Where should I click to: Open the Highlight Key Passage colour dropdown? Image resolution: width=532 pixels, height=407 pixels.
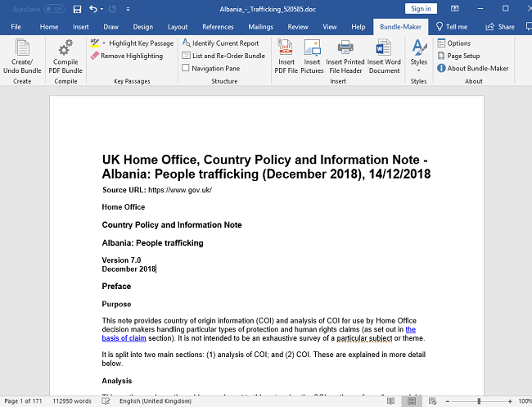pyautogui.click(x=104, y=43)
